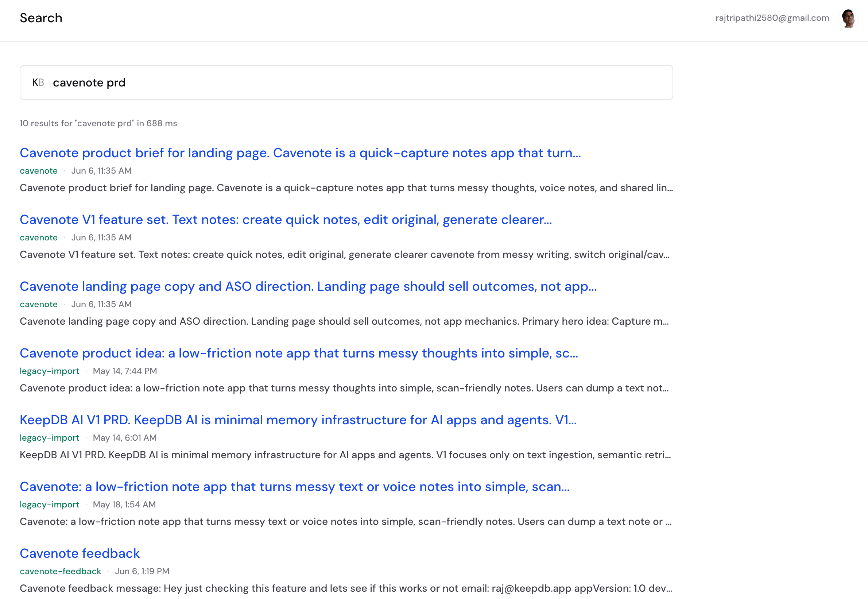This screenshot has height=599, width=868.
Task: Click the 'May 14, 7:44 PM' timestamp
Action: pos(125,371)
